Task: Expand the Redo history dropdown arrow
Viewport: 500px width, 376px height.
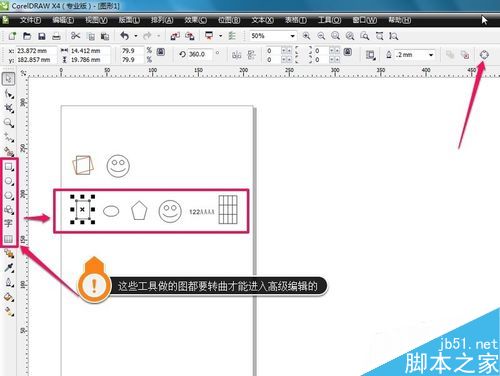Action: (x=158, y=36)
